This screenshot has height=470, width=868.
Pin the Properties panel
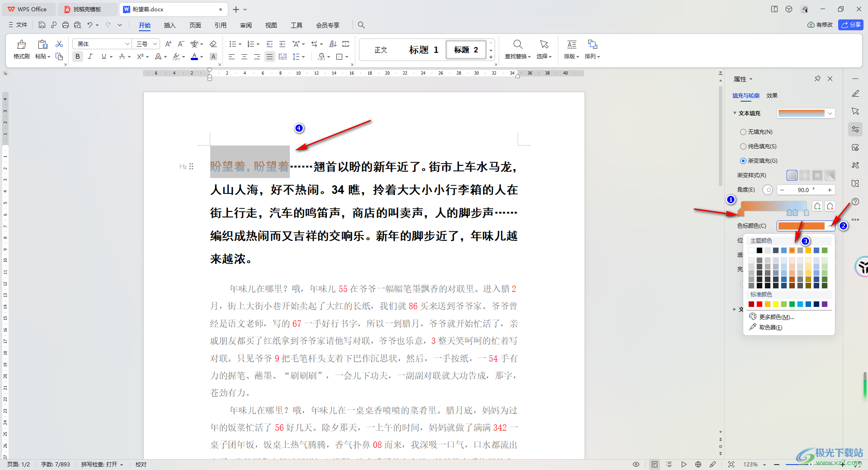click(817, 79)
